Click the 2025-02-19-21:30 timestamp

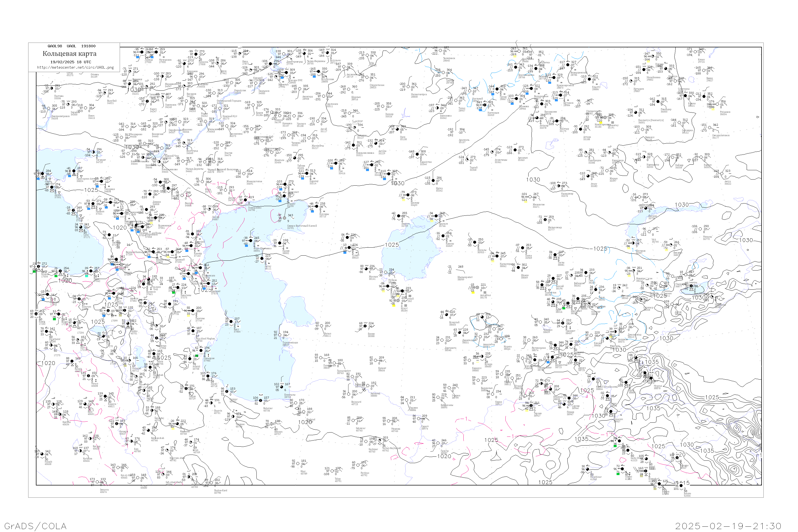(728, 526)
